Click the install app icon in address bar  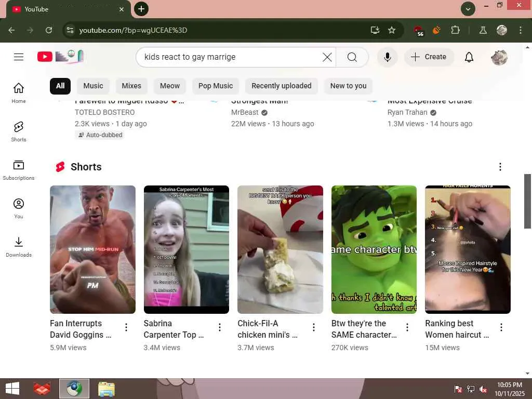pos(375,30)
